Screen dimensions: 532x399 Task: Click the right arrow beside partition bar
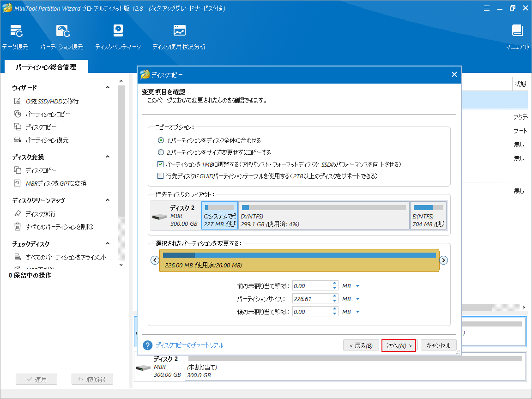[443, 260]
